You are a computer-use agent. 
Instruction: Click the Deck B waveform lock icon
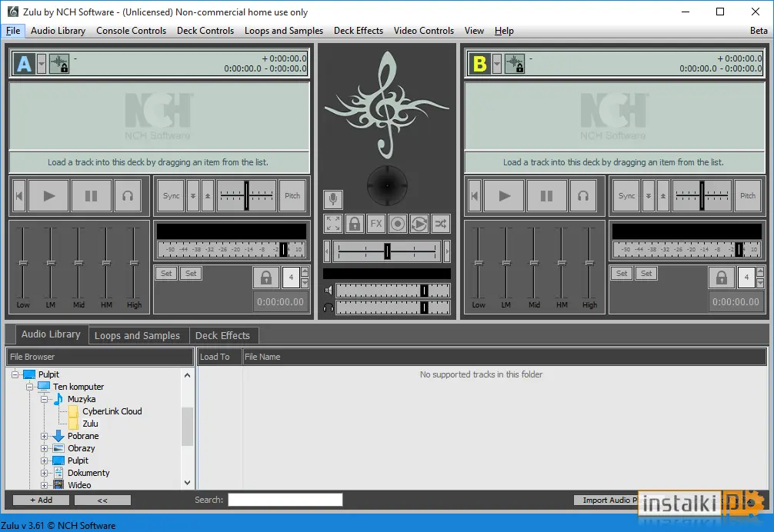(x=515, y=64)
